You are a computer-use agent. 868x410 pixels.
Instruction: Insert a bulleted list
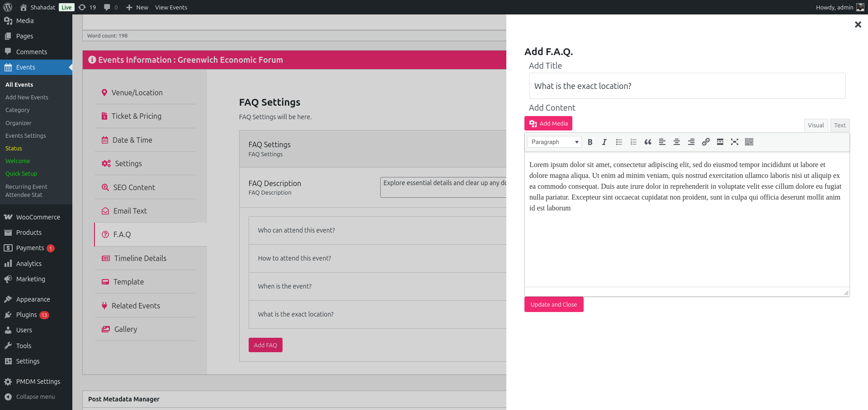tap(619, 142)
